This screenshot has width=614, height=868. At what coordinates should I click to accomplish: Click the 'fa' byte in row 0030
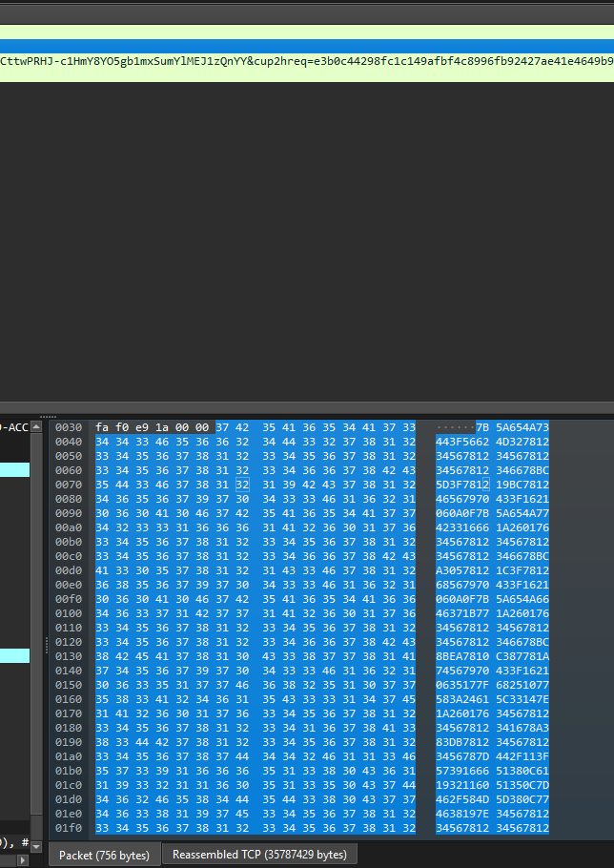[102, 427]
